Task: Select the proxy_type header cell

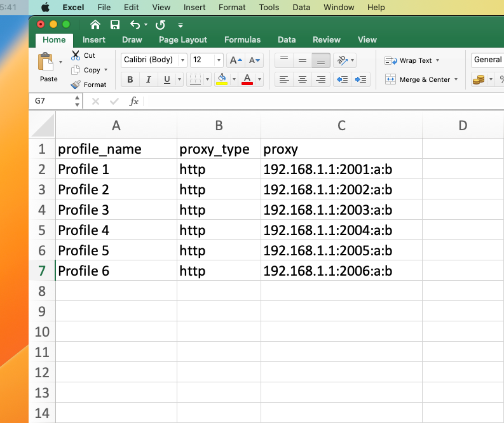Action: 219,149
